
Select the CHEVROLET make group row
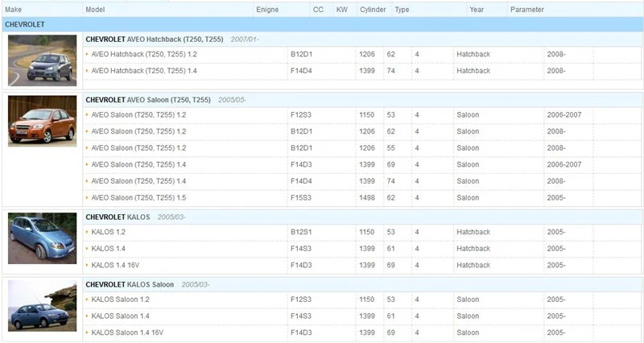(x=322, y=24)
